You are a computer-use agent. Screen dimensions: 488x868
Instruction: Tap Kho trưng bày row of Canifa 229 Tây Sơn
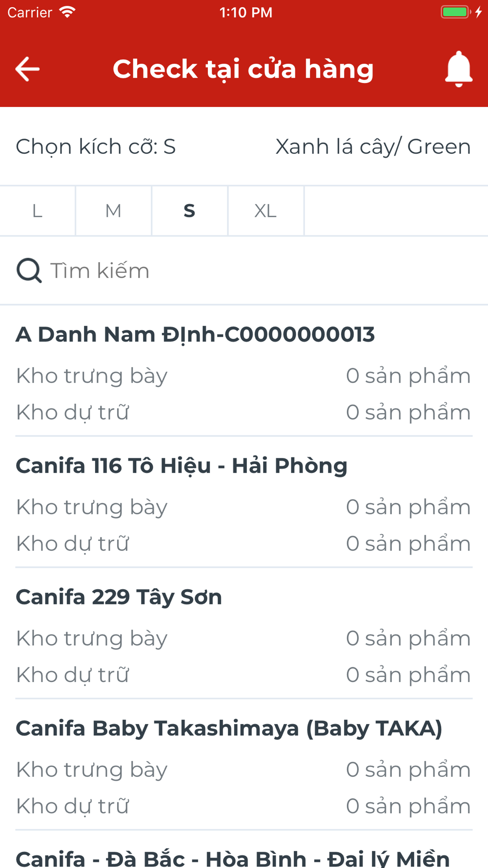tap(244, 639)
